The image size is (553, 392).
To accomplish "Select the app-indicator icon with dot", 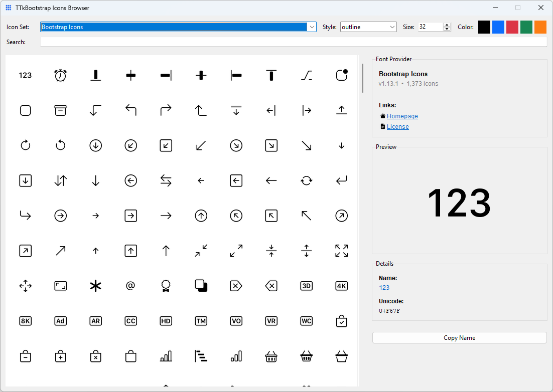I will [x=341, y=75].
